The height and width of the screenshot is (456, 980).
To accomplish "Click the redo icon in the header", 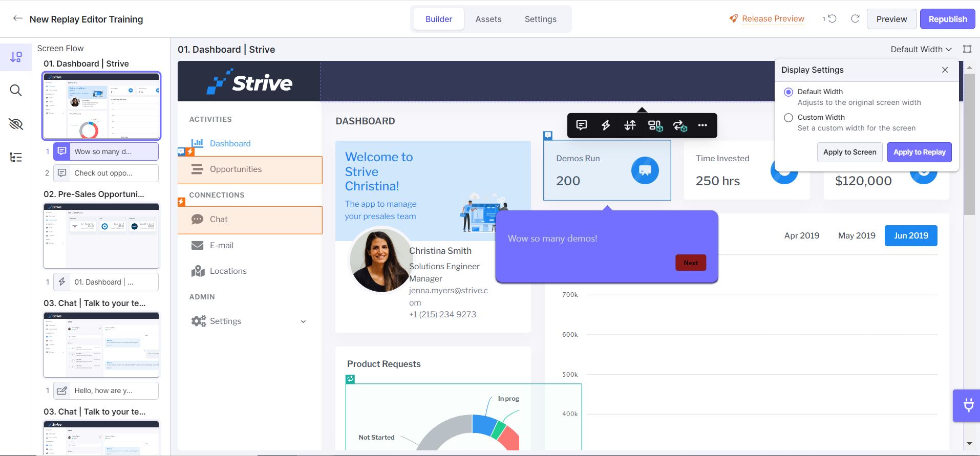I will [x=855, y=18].
